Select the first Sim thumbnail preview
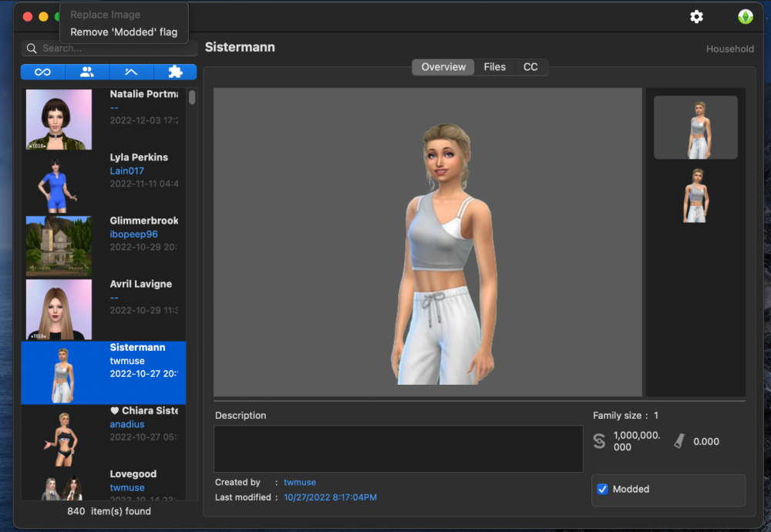 695,127
